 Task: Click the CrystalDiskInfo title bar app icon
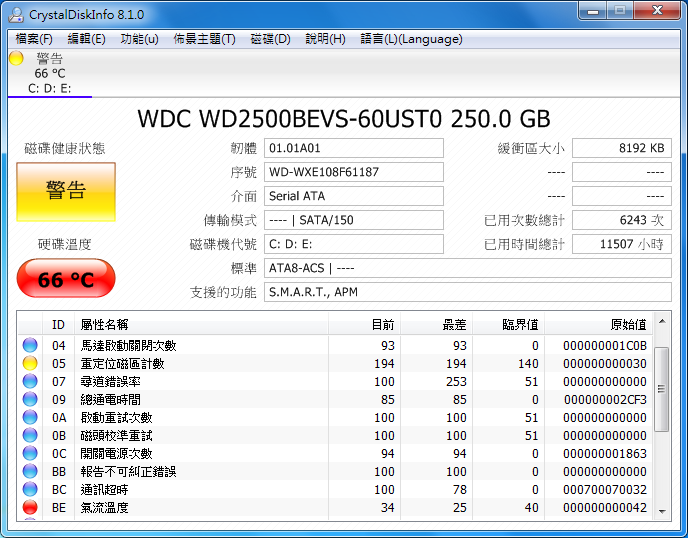(x=16, y=14)
